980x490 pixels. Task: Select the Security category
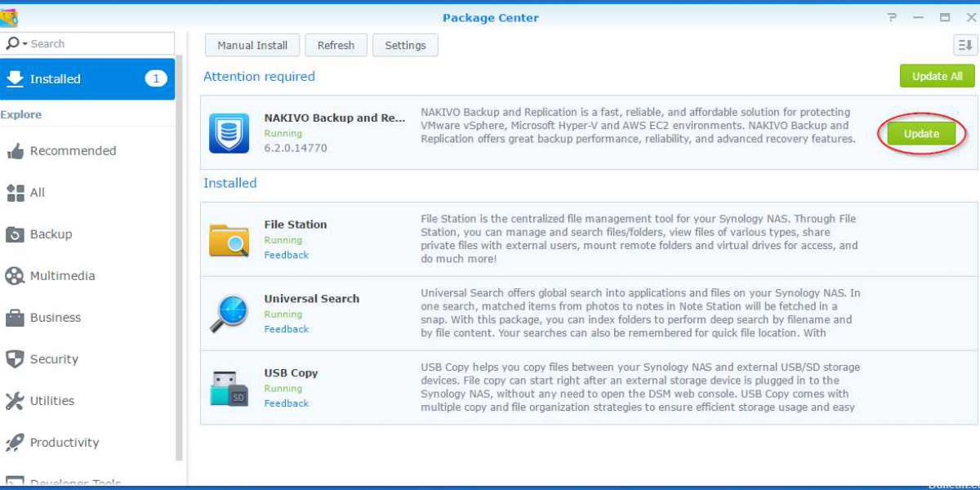54,359
